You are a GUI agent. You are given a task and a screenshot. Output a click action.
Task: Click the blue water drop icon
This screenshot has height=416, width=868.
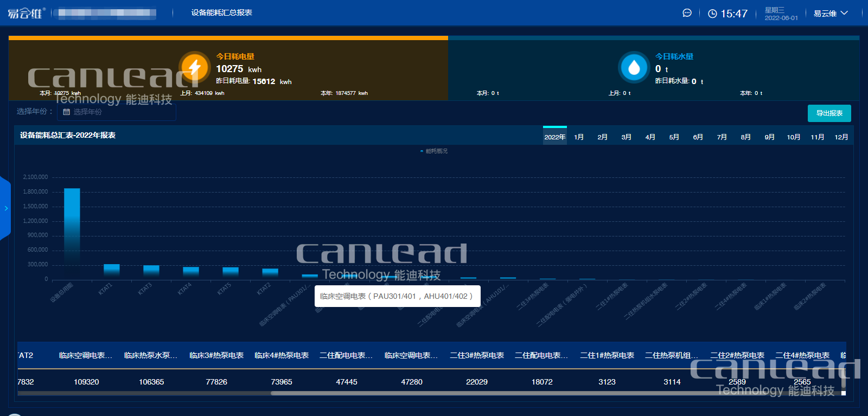pos(634,68)
